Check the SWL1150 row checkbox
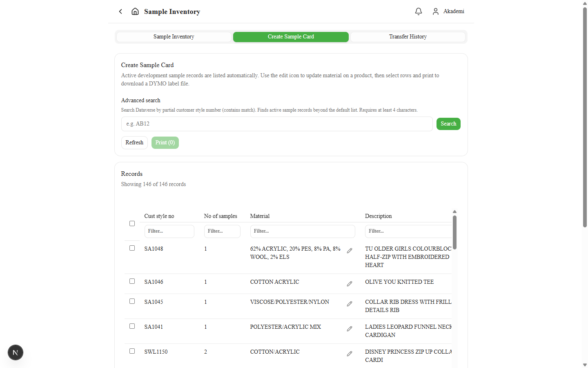This screenshot has width=588, height=368. coord(132,351)
